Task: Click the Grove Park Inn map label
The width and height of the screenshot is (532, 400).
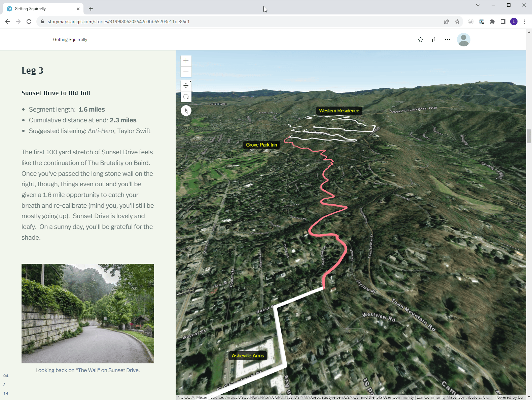Action: point(261,145)
